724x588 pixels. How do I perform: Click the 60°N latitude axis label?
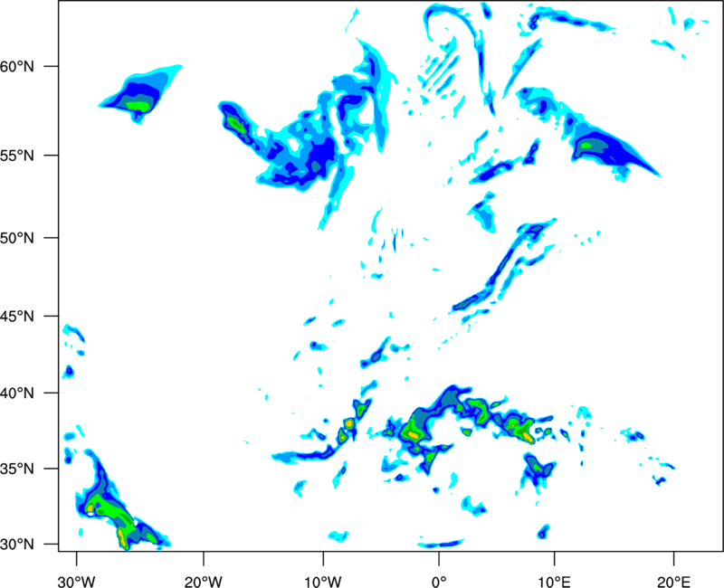pos(17,66)
